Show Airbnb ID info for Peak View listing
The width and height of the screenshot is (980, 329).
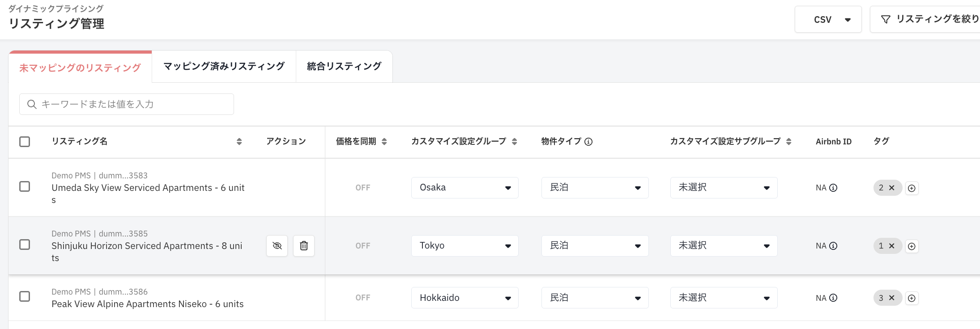(833, 298)
